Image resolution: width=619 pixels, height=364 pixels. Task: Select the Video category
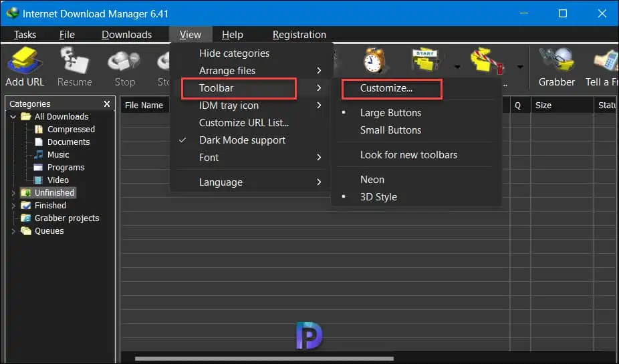click(57, 180)
